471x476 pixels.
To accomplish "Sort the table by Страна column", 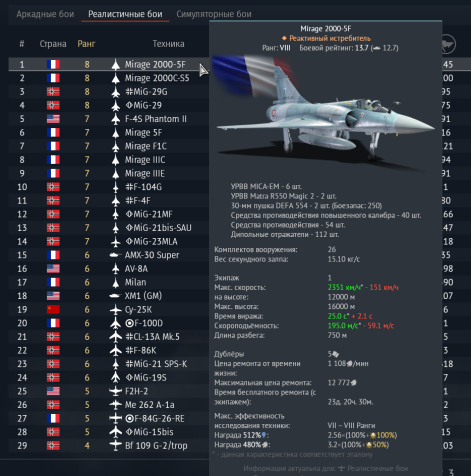I will (x=53, y=44).
